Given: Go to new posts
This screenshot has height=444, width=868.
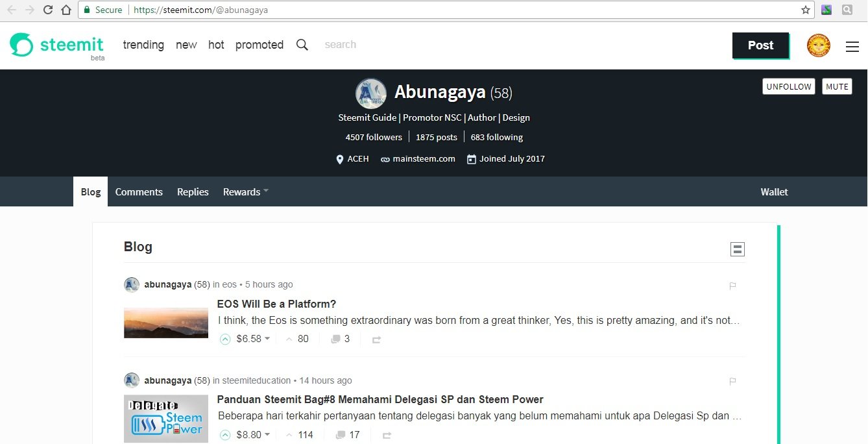Looking at the screenshot, I should [186, 45].
